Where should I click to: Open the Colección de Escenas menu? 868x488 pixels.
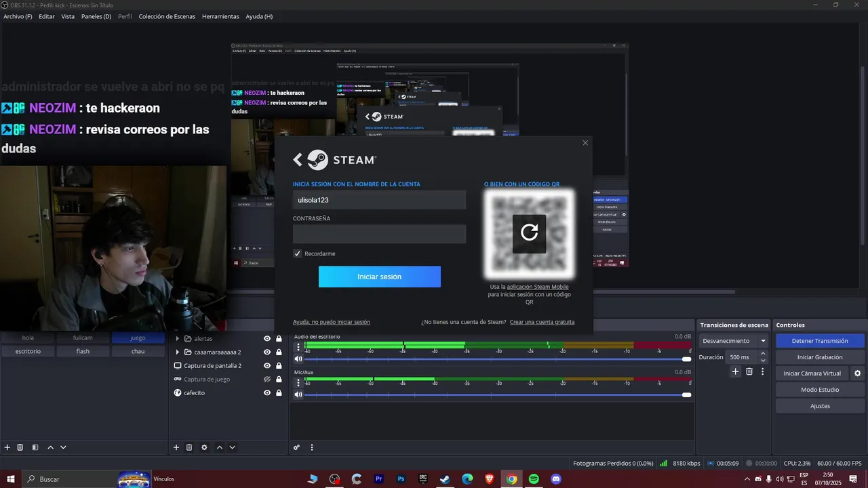tap(167, 16)
